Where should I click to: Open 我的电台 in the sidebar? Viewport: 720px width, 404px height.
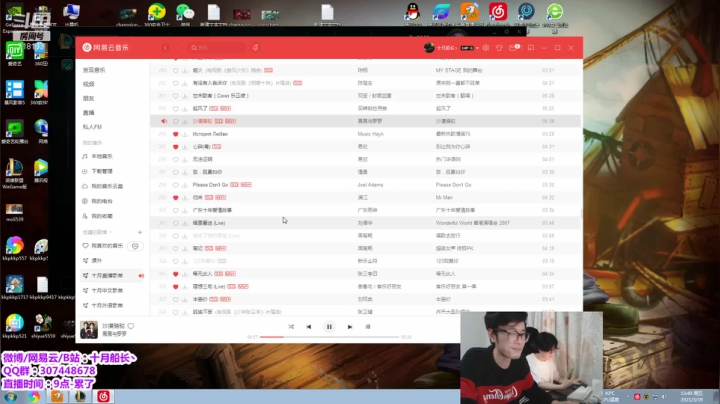tap(101, 201)
